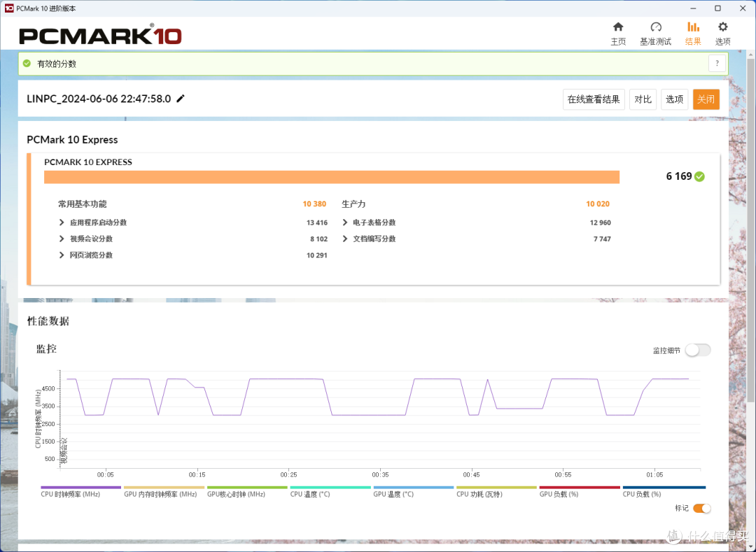The height and width of the screenshot is (552, 756).
Task: Toggle the 监控细节 switch on
Action: (x=698, y=351)
